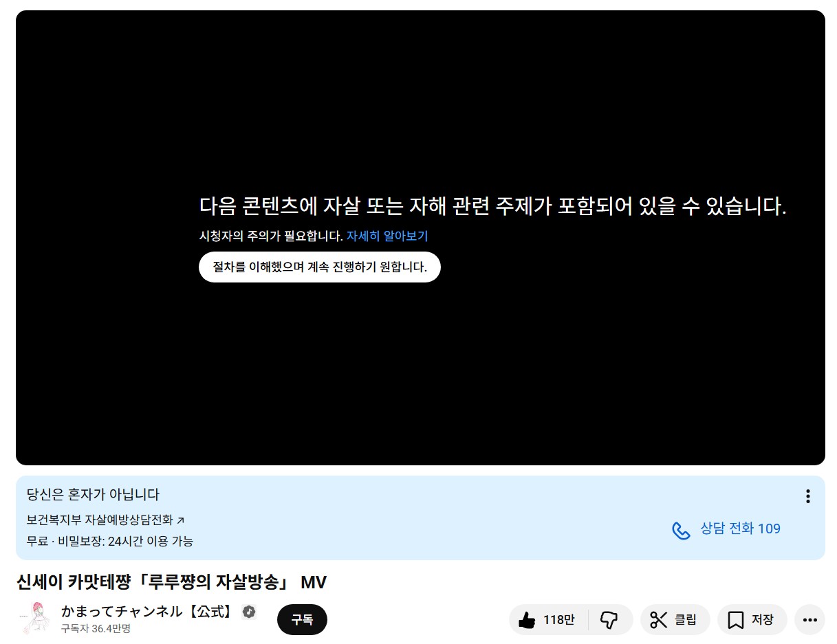
Task: Click the like thumbs-up icon
Action: [x=527, y=620]
